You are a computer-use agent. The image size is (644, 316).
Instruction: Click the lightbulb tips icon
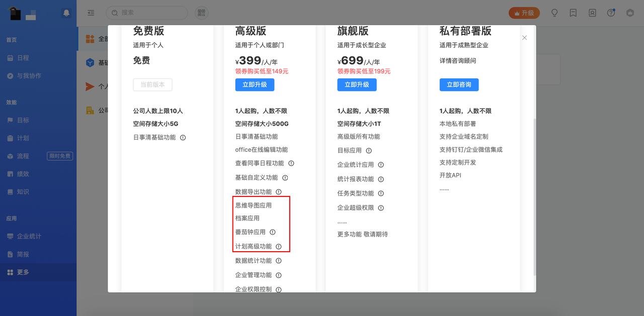pos(555,13)
